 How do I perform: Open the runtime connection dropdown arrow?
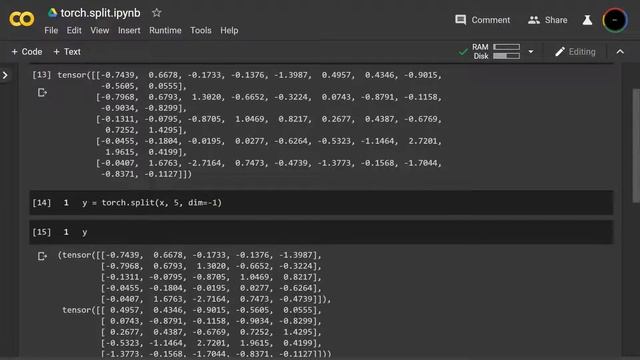coord(531,52)
